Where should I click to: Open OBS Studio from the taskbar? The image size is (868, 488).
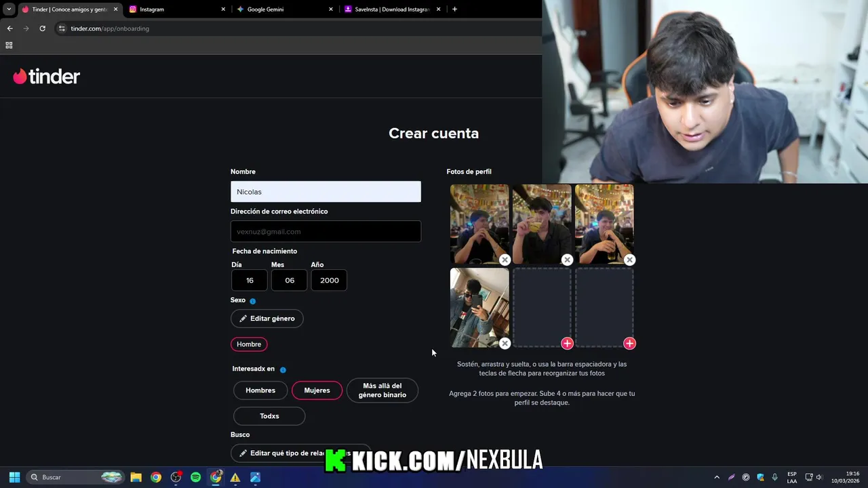[176, 477]
